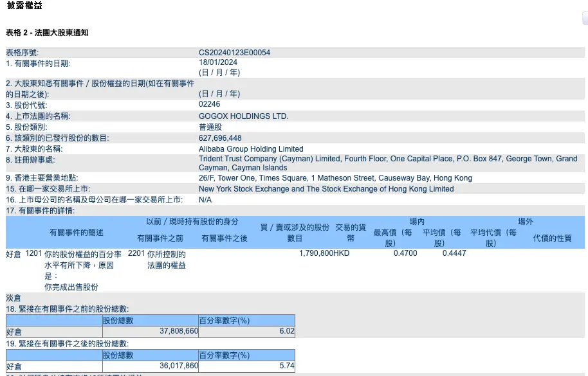Click the 場內 column group header
588x376 pixels.
click(x=417, y=221)
